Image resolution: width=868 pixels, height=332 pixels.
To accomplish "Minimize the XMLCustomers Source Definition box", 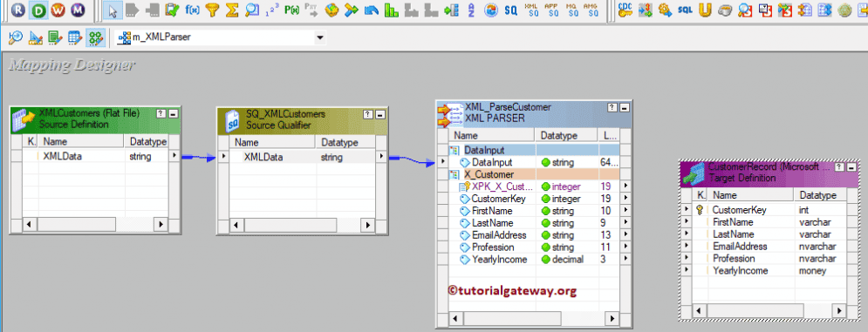I will (x=174, y=113).
